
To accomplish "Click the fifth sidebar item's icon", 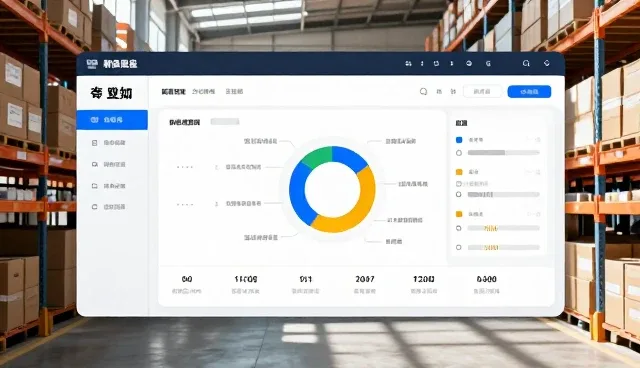I will coord(94,207).
